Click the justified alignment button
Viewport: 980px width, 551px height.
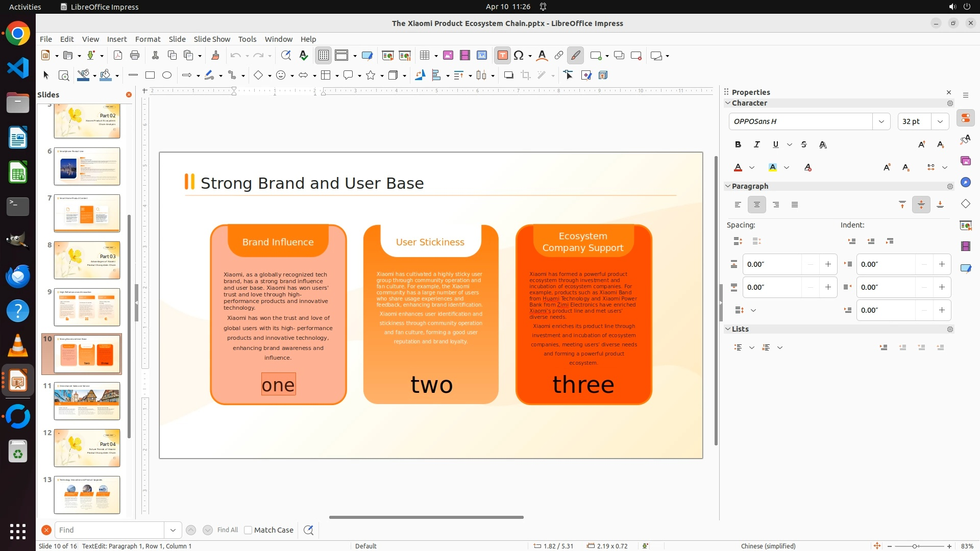tap(795, 205)
